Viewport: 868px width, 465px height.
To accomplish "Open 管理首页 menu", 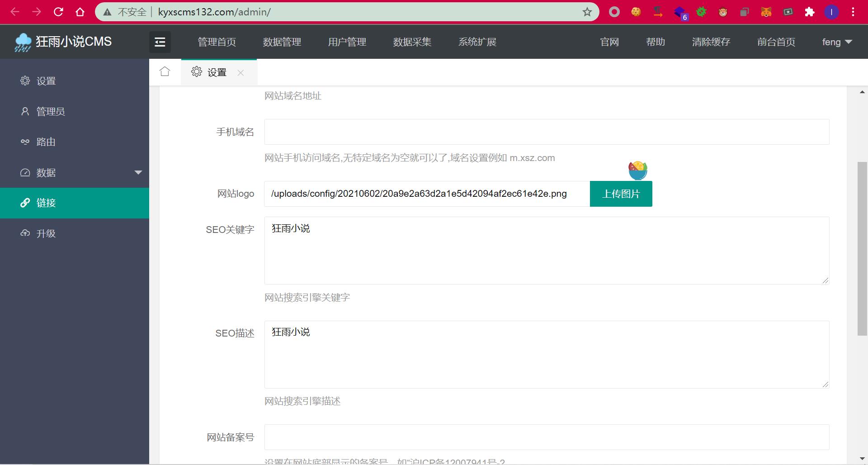I will (217, 42).
